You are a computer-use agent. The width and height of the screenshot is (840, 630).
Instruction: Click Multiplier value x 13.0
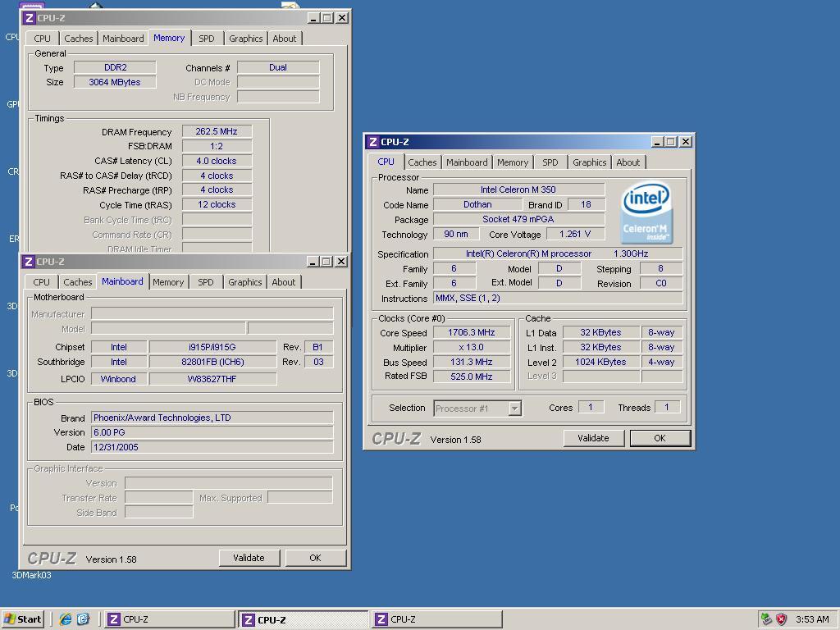[x=472, y=347]
